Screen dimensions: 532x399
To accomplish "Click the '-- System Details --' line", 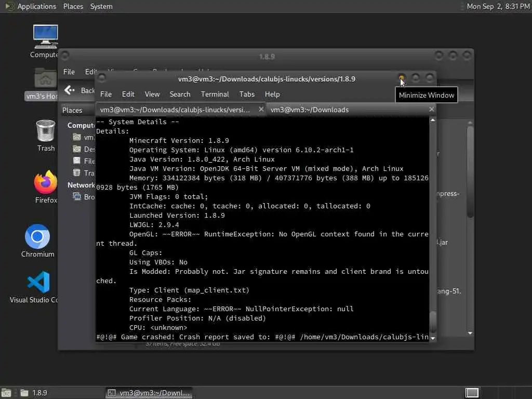I will click(x=137, y=122).
